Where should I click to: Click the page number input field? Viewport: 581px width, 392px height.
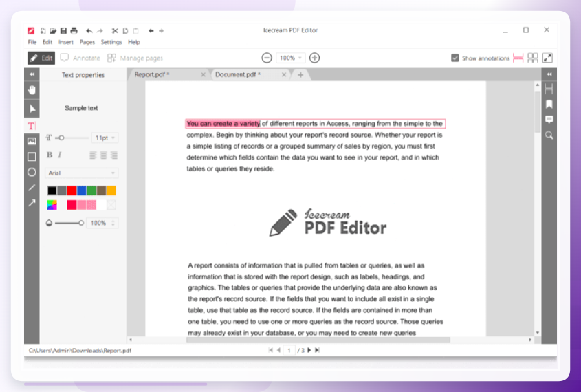(289, 350)
